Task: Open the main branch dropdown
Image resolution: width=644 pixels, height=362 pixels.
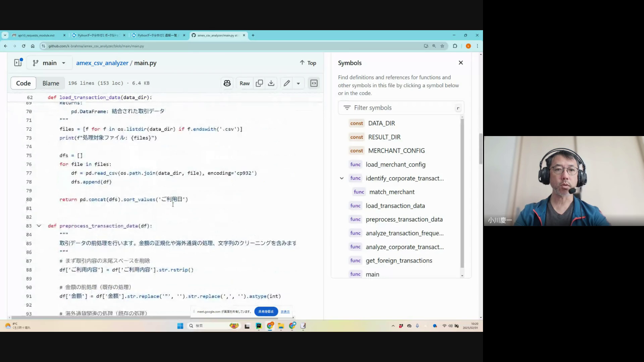Action: click(49, 63)
